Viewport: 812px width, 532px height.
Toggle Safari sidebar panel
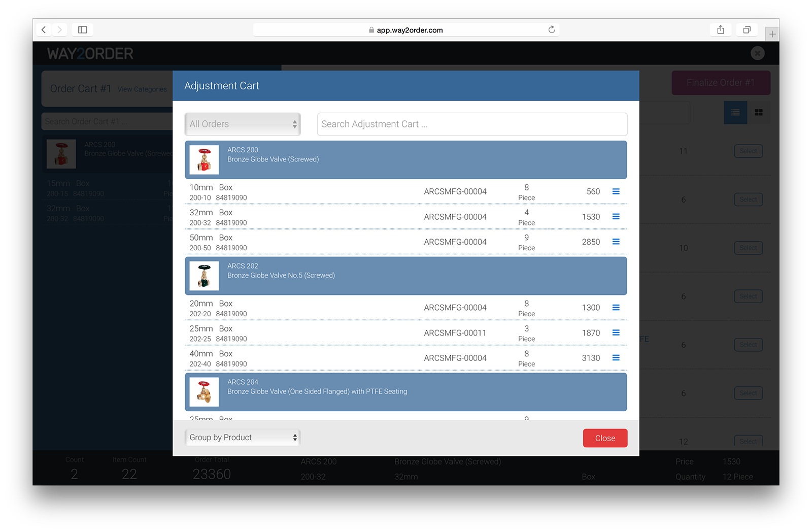coord(82,30)
